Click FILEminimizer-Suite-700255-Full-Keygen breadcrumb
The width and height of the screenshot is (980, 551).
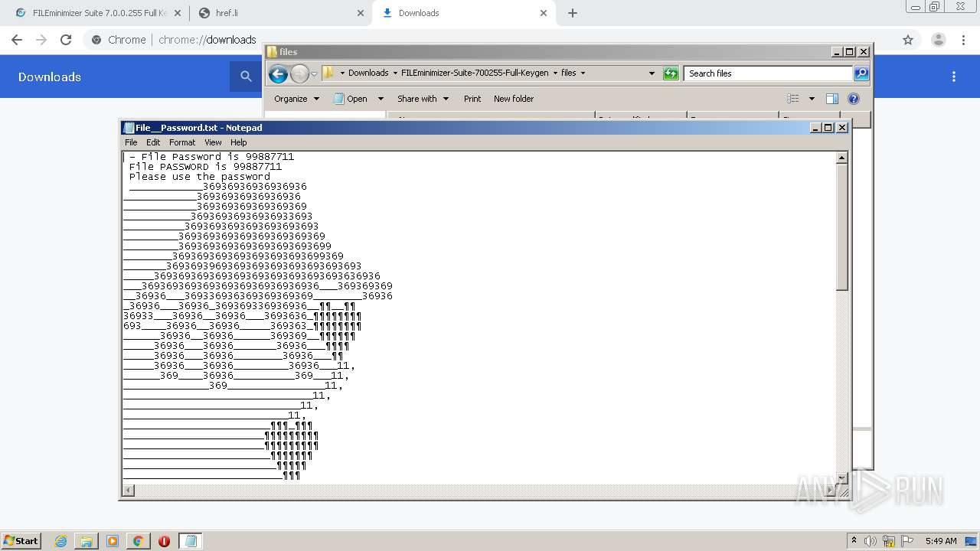[x=475, y=73]
